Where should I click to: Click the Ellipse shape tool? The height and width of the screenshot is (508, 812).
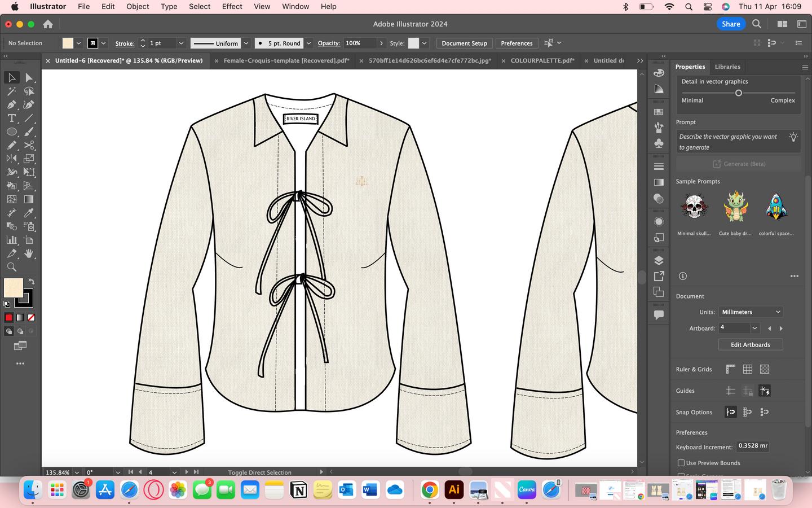(x=11, y=132)
